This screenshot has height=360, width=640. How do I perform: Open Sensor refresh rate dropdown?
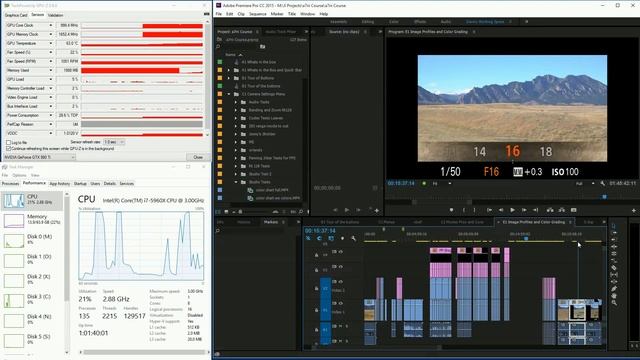pyautogui.click(x=114, y=142)
